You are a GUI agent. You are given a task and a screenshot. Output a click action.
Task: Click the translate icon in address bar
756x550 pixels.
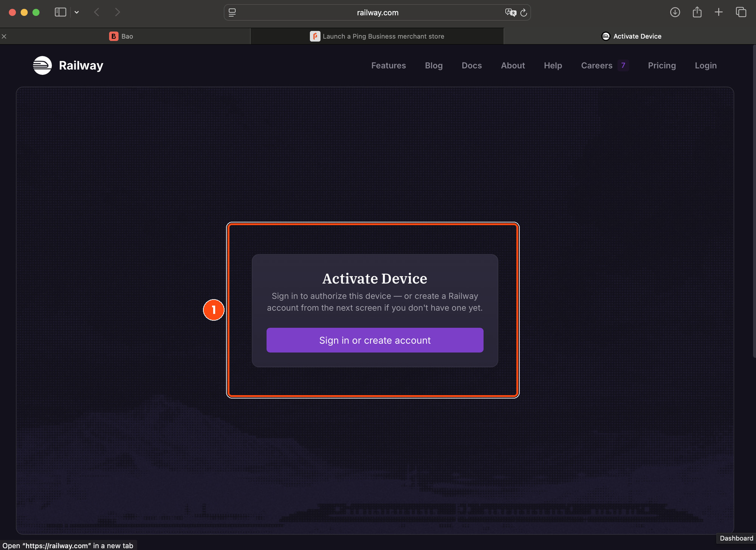510,12
